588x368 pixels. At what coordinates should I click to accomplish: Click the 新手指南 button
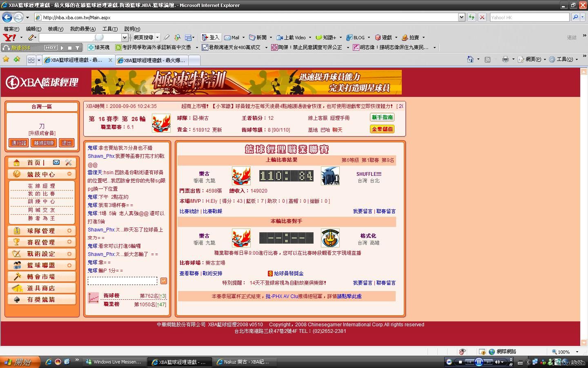pyautogui.click(x=382, y=117)
